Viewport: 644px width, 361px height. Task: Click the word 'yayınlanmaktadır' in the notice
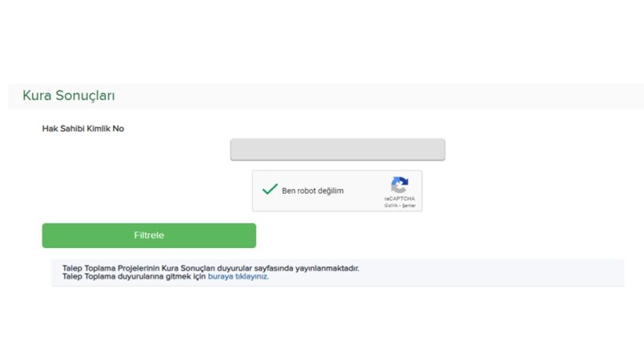click(327, 268)
